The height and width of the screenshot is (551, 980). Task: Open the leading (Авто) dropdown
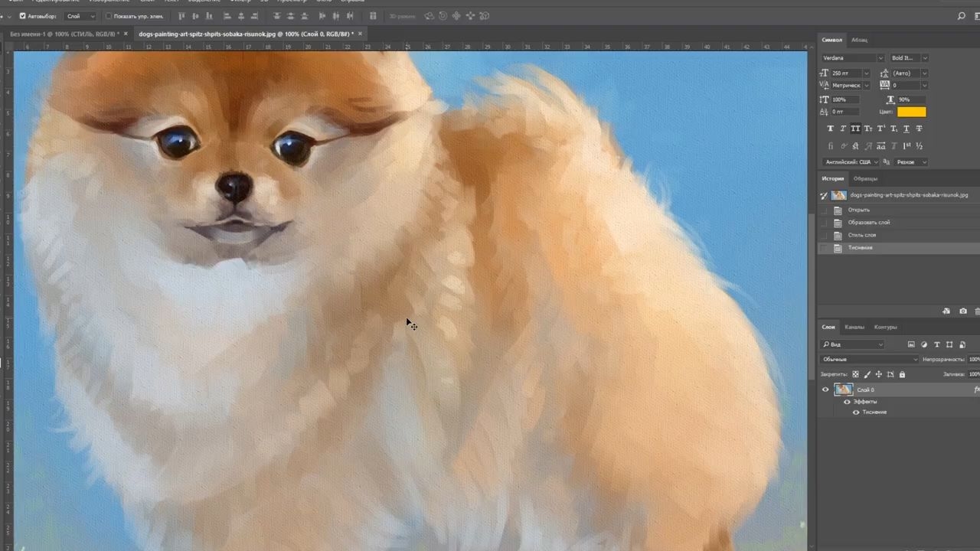tap(924, 73)
